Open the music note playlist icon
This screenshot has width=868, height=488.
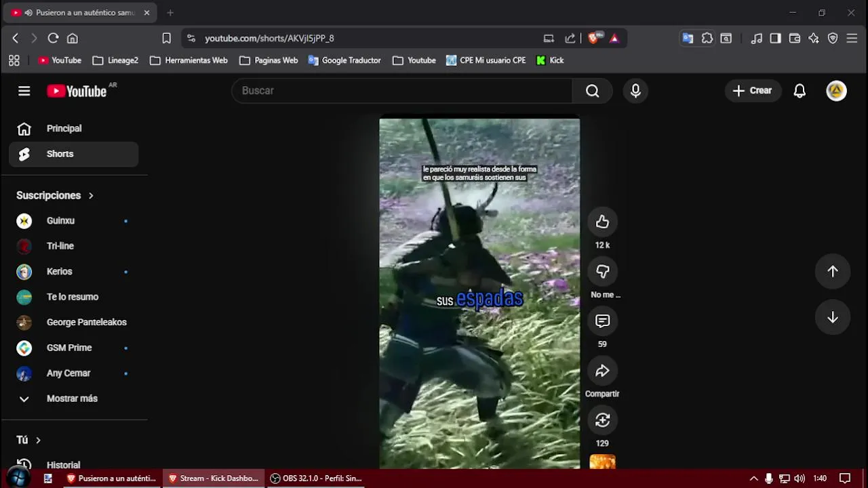pyautogui.click(x=757, y=39)
